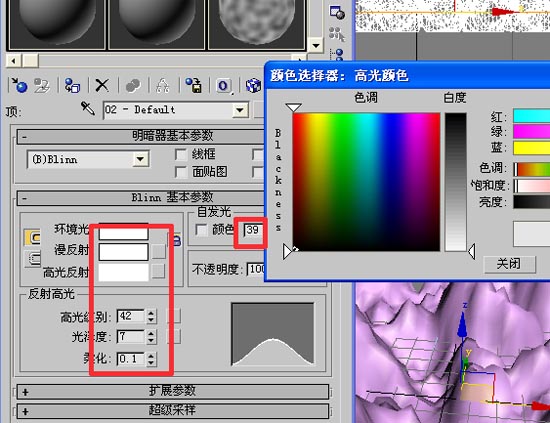Viewport: 550px width, 423px height.
Task: Click the Make Unique icon
Action: pyautogui.click(x=163, y=85)
